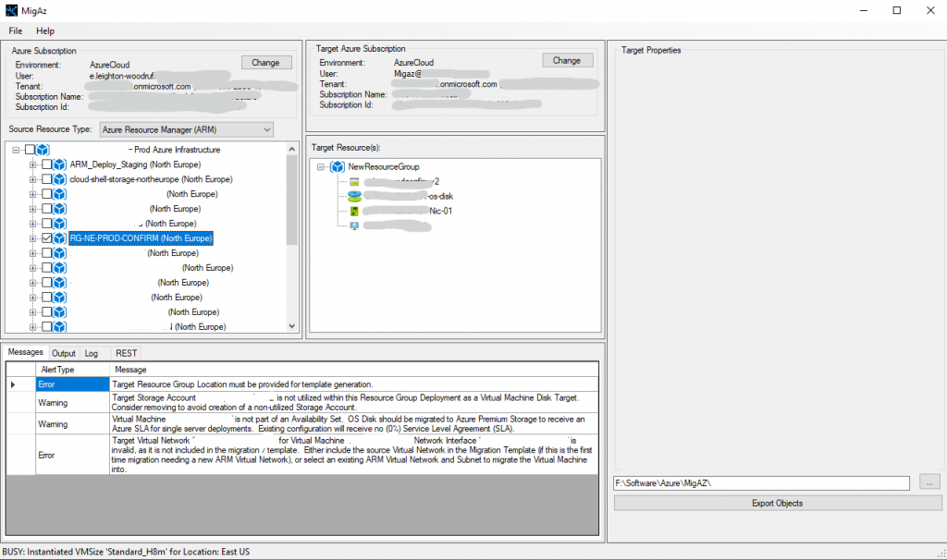Viewport: 947px width, 560px height.
Task: Expand the ARM_Deploy_Staging node
Action: tap(32, 164)
